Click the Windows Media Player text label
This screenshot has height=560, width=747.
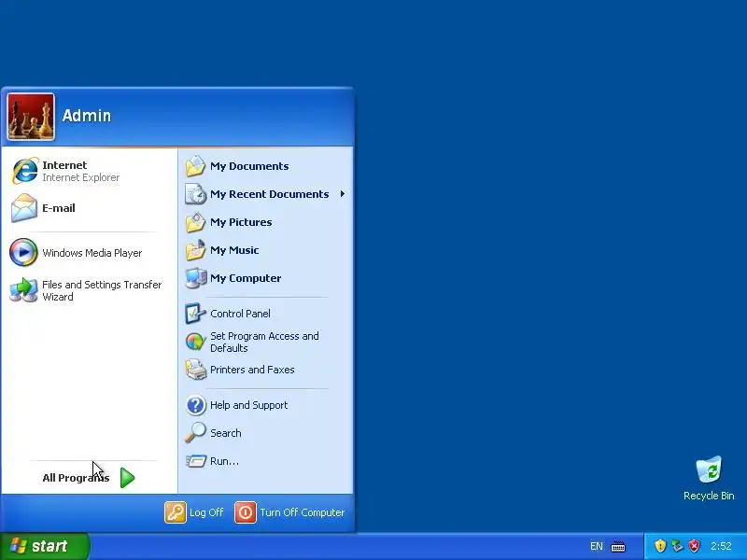92,253
